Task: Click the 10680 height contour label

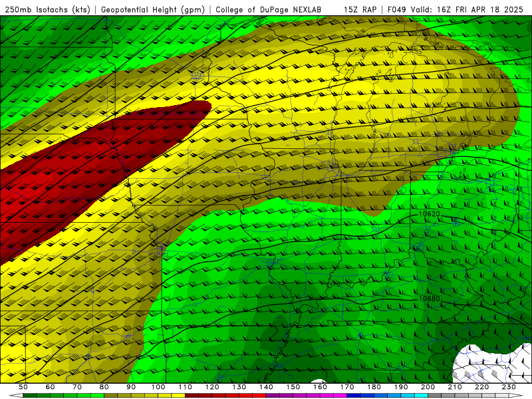Action: (x=429, y=299)
